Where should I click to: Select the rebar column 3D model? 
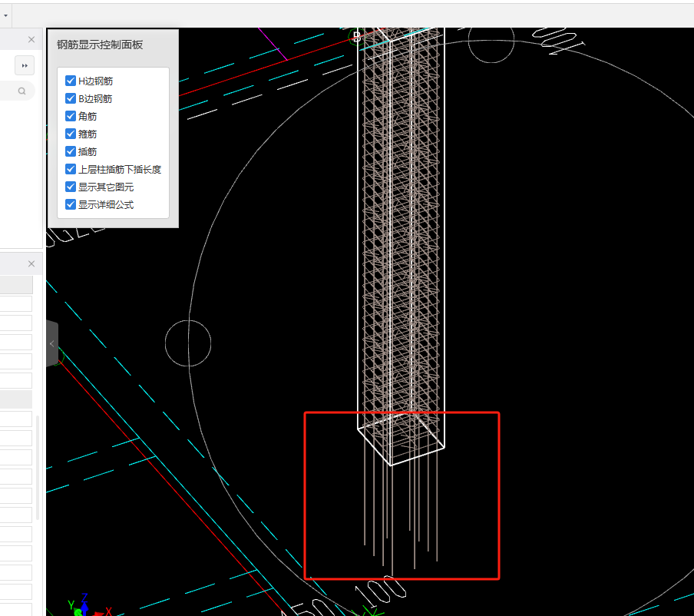tap(401, 248)
